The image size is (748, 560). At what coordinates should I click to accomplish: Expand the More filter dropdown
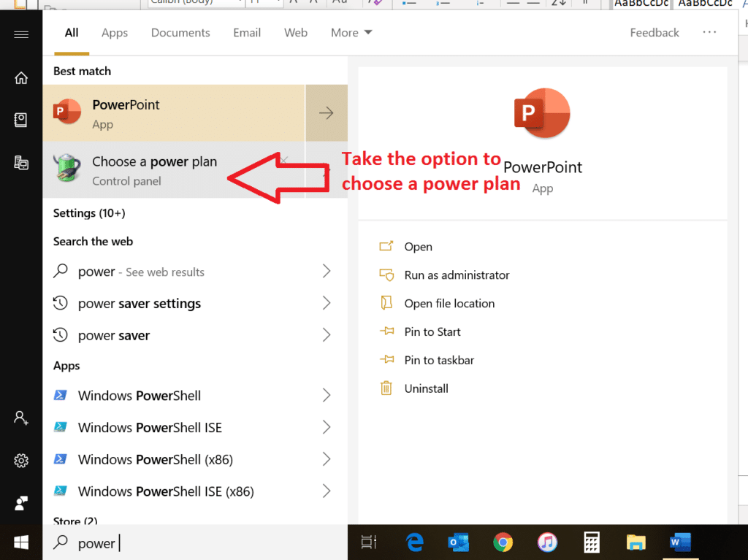coord(351,33)
